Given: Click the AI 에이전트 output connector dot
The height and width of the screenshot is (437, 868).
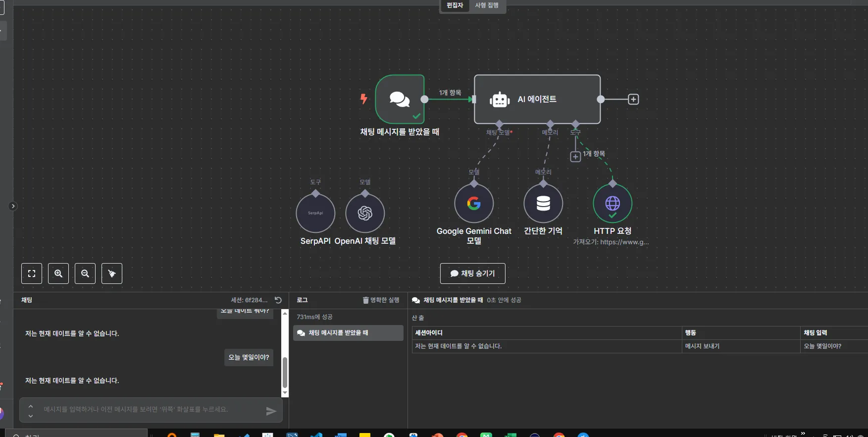Looking at the screenshot, I should [601, 99].
